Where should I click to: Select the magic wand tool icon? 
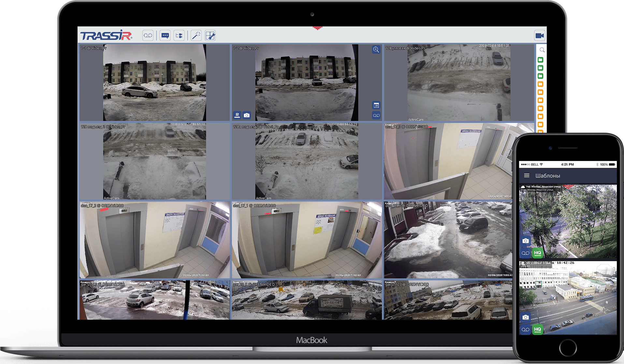point(196,36)
